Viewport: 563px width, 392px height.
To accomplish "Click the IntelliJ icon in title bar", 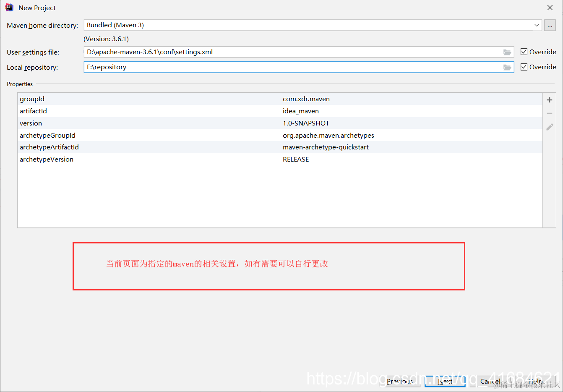I will (x=9, y=8).
